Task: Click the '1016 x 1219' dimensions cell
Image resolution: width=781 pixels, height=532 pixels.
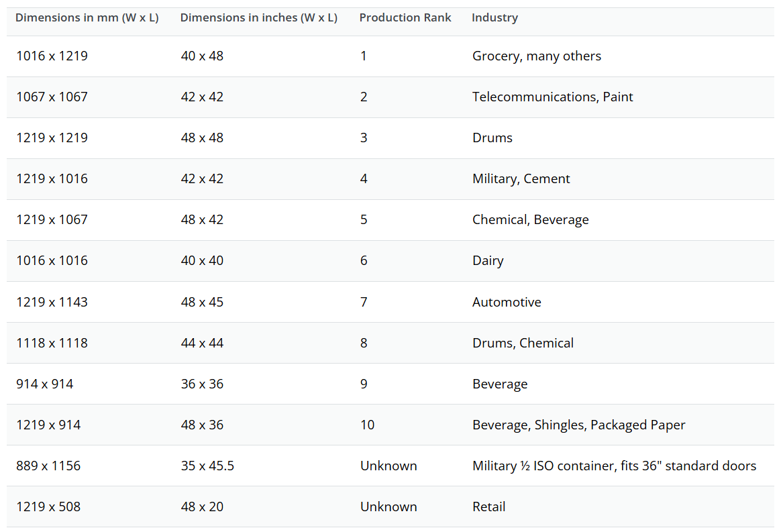Action: tap(52, 56)
